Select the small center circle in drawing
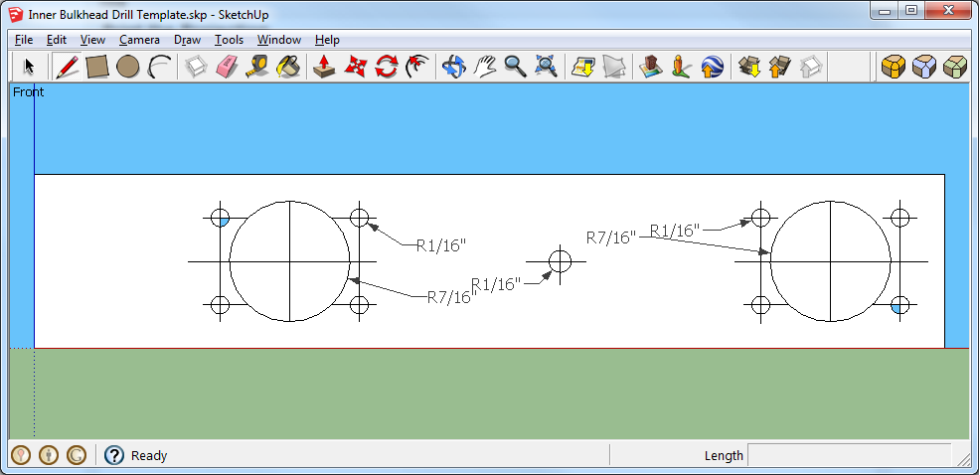 (x=560, y=261)
